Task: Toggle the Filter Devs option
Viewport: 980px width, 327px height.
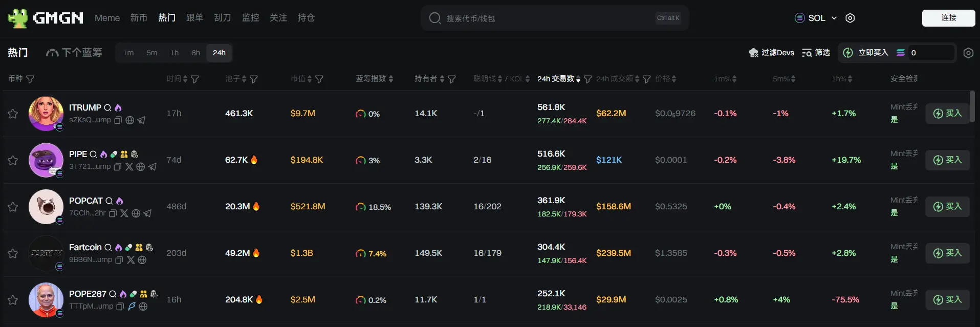Action: tap(771, 53)
